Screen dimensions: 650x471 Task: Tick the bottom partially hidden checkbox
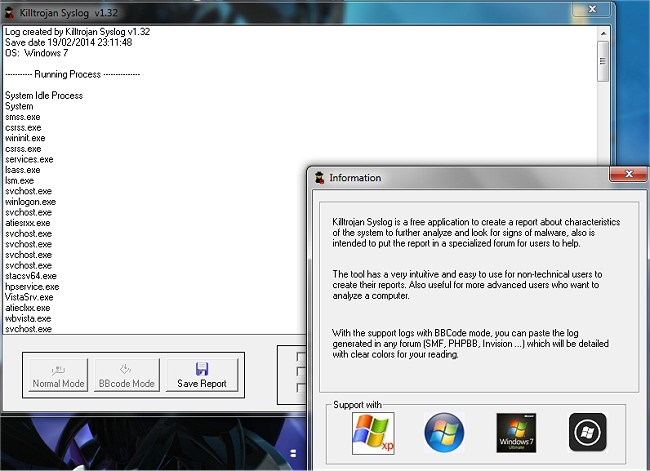[x=301, y=387]
